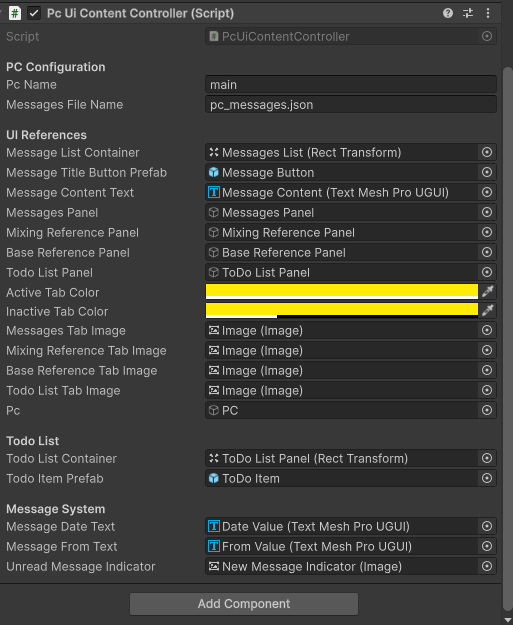
Task: Open component help reference icon
Action: (x=448, y=13)
